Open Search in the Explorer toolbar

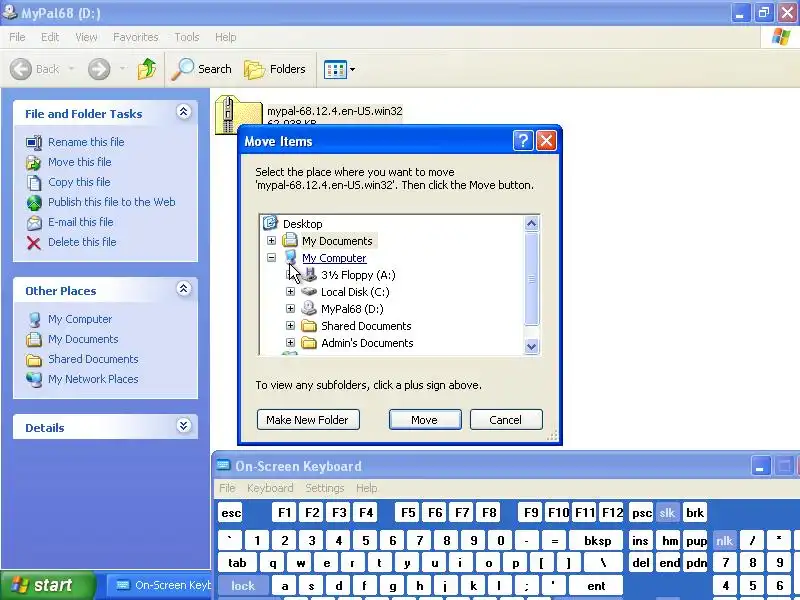click(202, 69)
